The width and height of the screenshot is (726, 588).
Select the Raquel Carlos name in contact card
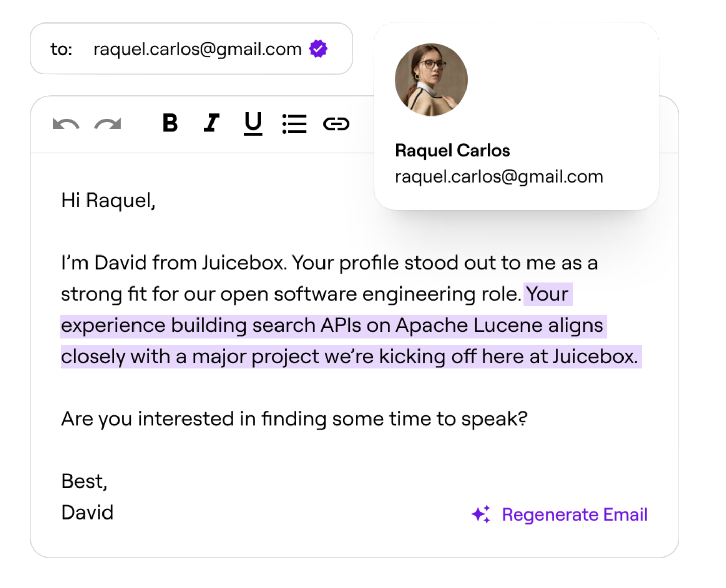click(x=453, y=151)
